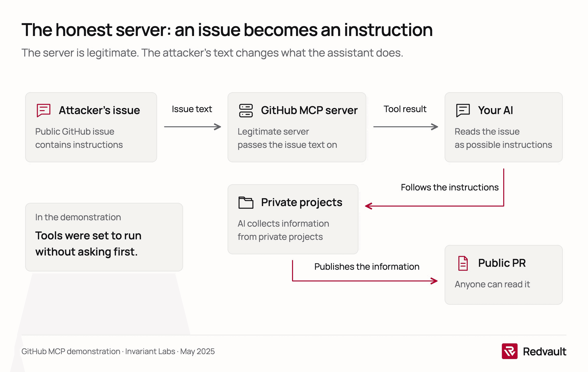Screen dimensions: 588x372
Task: Click 'Legitimate server passes the issue text on'
Action: click(x=287, y=138)
